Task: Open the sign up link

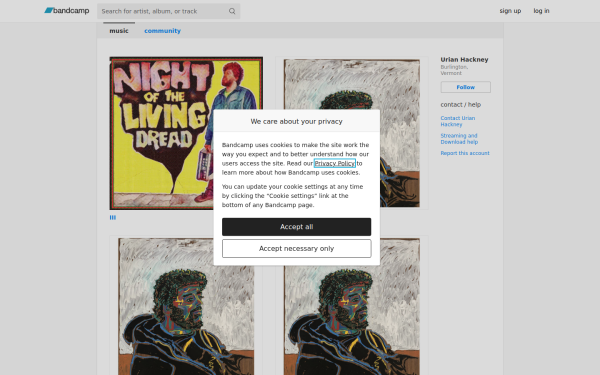Action: [x=510, y=11]
